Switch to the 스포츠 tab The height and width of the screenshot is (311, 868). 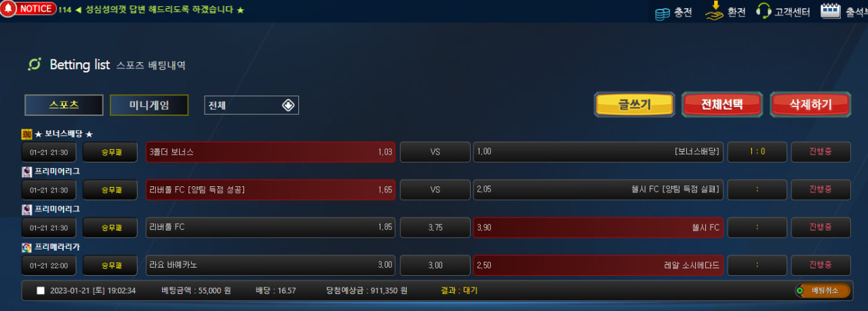pyautogui.click(x=64, y=105)
